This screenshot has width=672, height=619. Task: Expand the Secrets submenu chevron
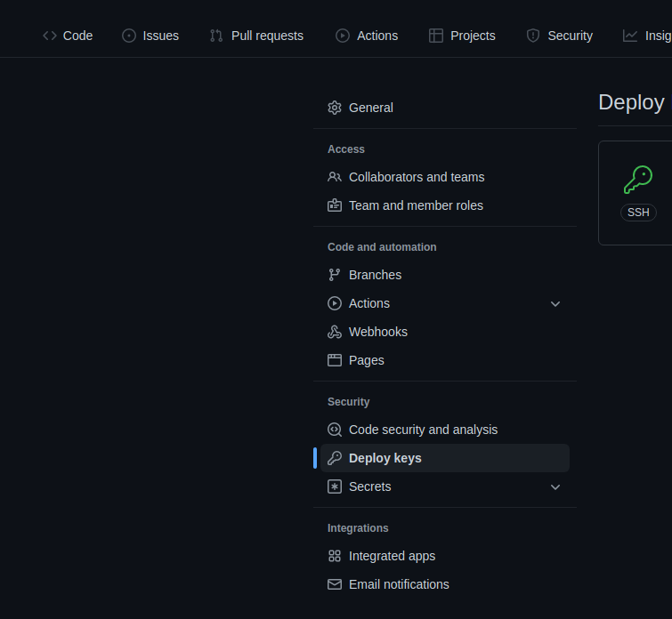click(555, 486)
